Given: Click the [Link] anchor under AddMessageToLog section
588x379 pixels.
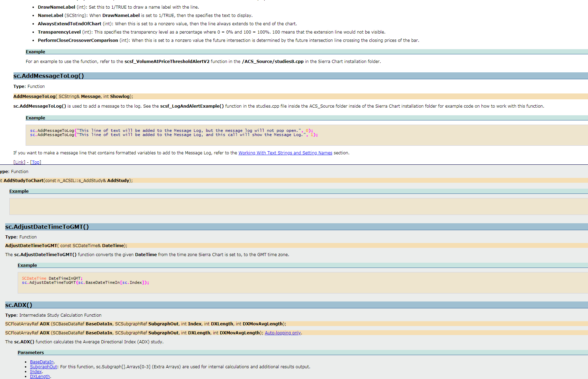Looking at the screenshot, I should point(19,162).
